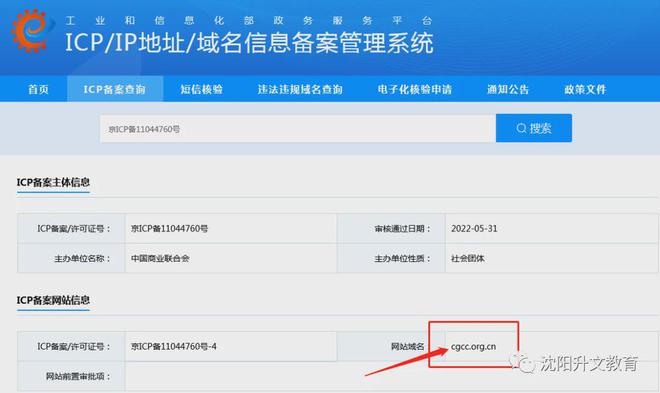660x393 pixels.
Task: Select the organizer name 中国商业联合会
Action: pyautogui.click(x=160, y=258)
